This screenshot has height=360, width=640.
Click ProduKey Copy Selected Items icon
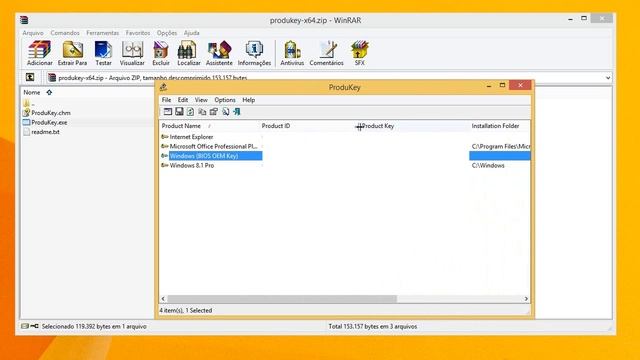click(x=202, y=111)
